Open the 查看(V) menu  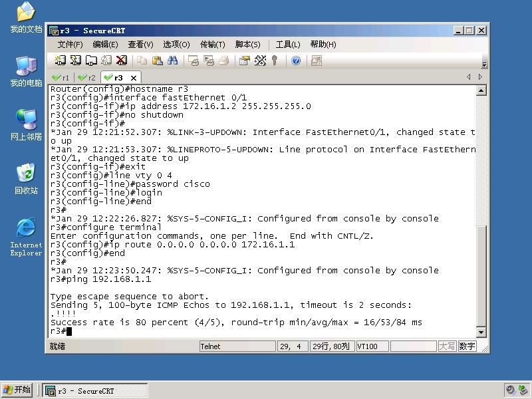[140, 45]
